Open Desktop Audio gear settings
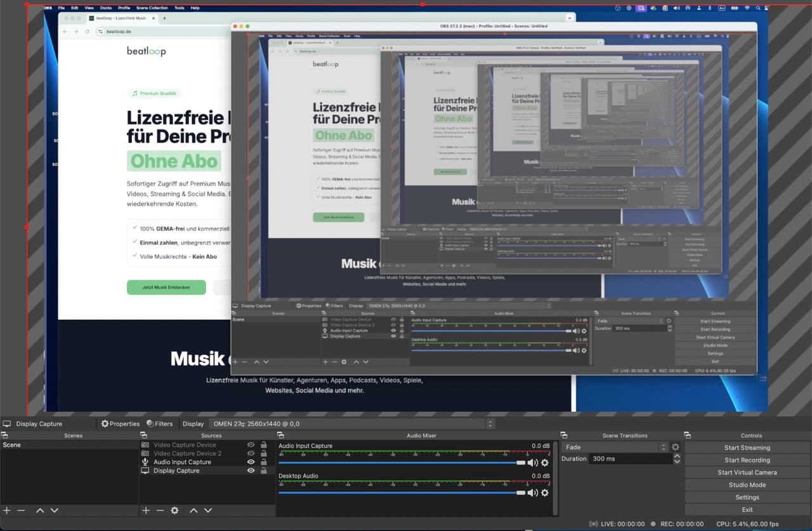 point(544,492)
